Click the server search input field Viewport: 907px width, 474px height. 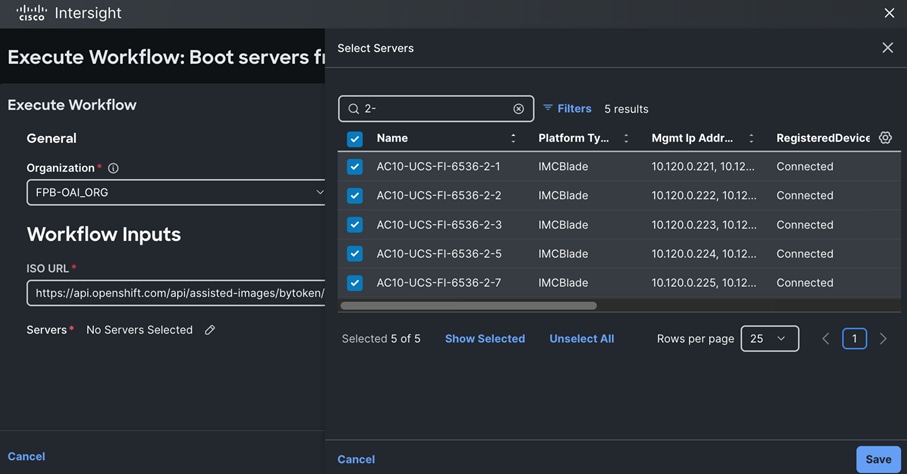click(436, 109)
